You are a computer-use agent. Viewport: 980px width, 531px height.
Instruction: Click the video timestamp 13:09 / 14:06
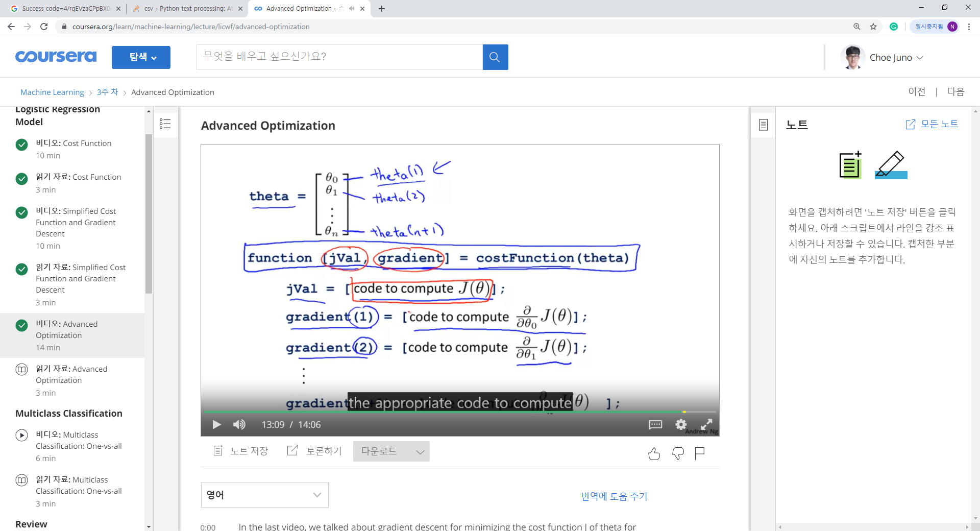coord(291,425)
